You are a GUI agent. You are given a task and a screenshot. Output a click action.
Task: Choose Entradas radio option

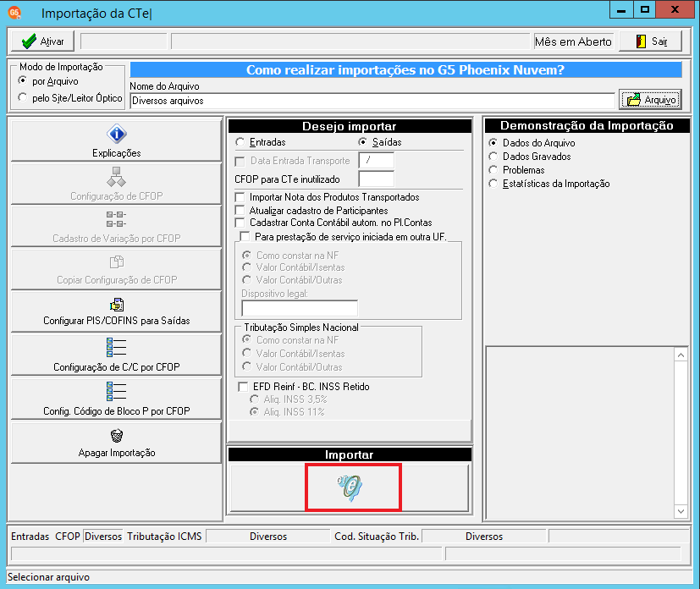pyautogui.click(x=240, y=142)
